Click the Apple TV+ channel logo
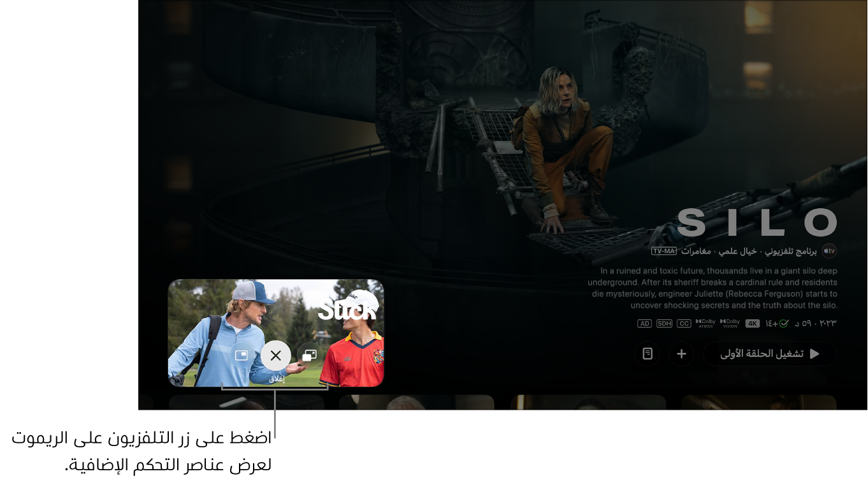 (829, 251)
